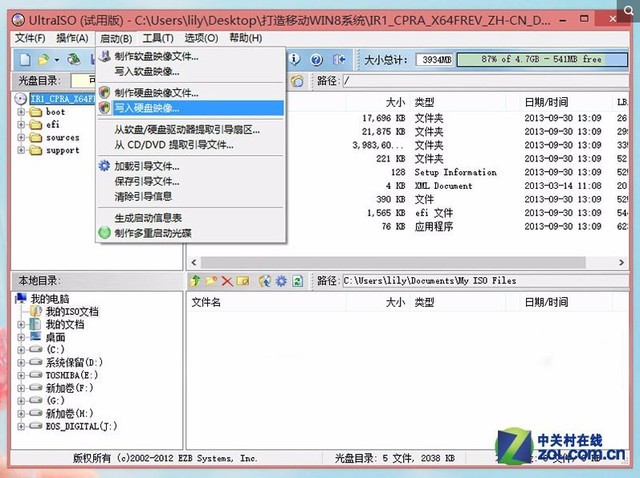Open the 帮助(H) menu
The image size is (640, 478).
pyautogui.click(x=246, y=38)
